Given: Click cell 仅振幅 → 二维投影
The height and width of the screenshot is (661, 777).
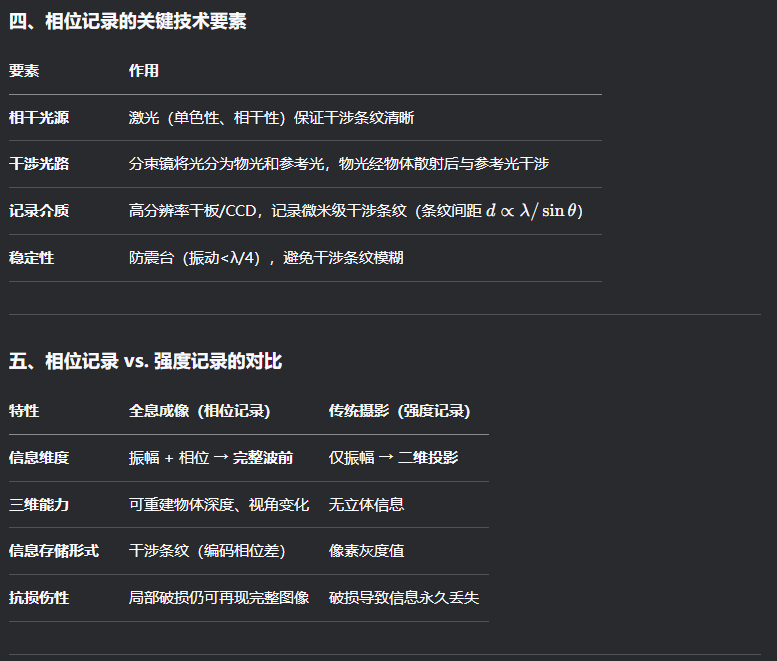Looking at the screenshot, I should tap(393, 458).
